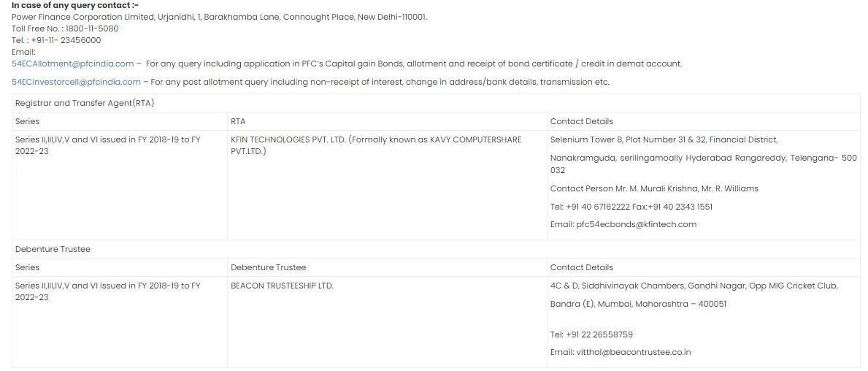Screen dimensions: 868x371
Task: Click the Tel. +91-11-23456000 line
Action: click(x=56, y=40)
